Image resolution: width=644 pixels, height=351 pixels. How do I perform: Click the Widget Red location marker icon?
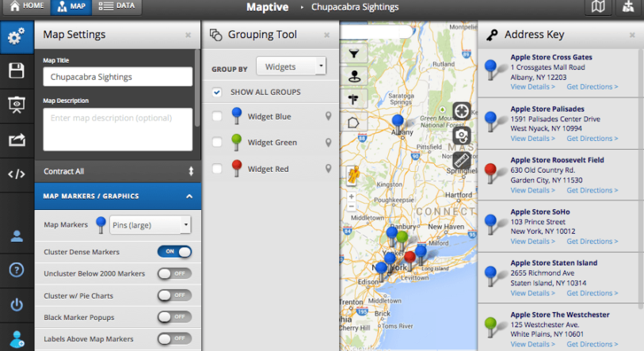click(x=328, y=169)
